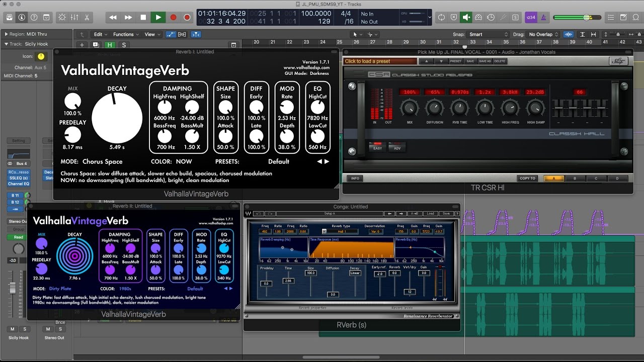The image size is (644, 362).
Task: Select preset slot C in CSR reverb
Action: (596, 178)
